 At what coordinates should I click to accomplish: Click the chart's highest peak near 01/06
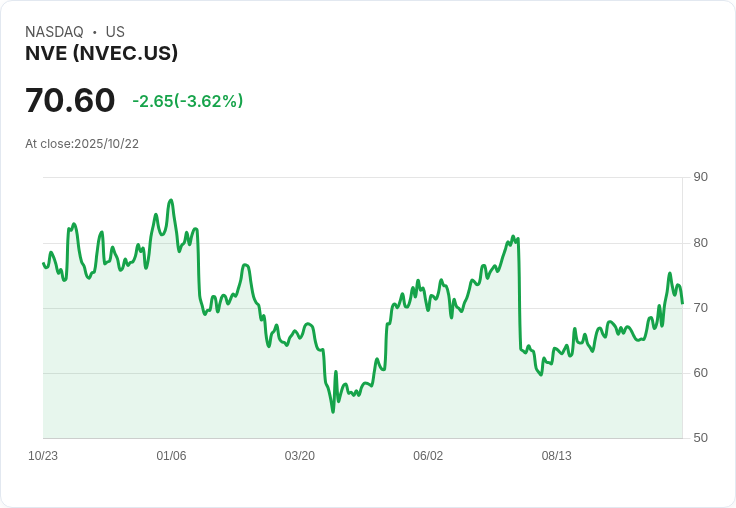point(171,201)
